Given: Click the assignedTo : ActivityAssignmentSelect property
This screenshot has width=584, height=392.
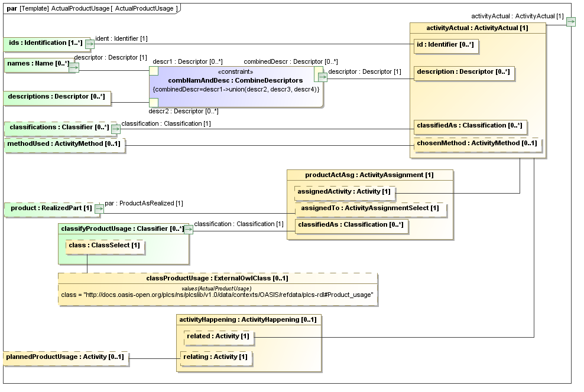Looking at the screenshot, I should click(370, 208).
